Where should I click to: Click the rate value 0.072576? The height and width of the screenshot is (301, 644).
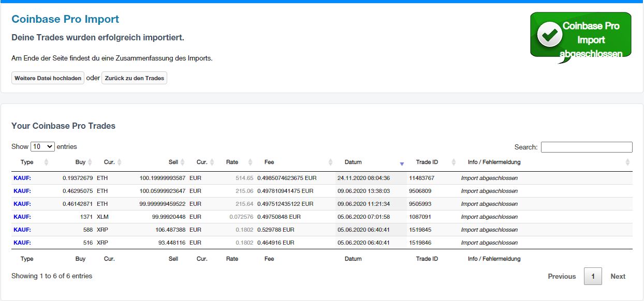pos(241,217)
